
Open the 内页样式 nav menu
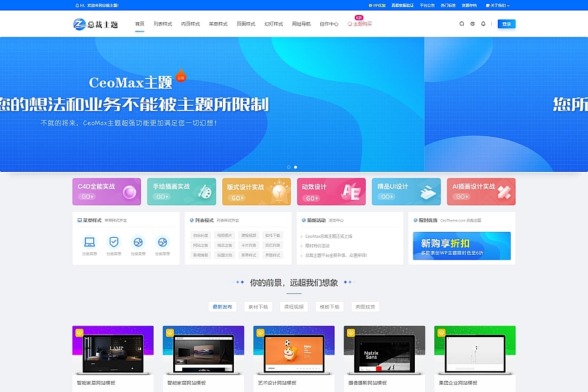(x=191, y=24)
